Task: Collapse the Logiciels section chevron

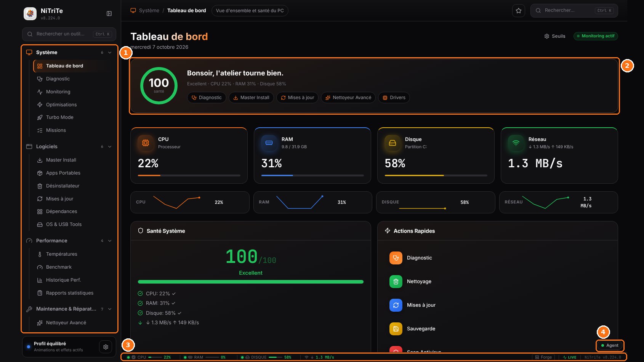Action: pyautogui.click(x=110, y=147)
